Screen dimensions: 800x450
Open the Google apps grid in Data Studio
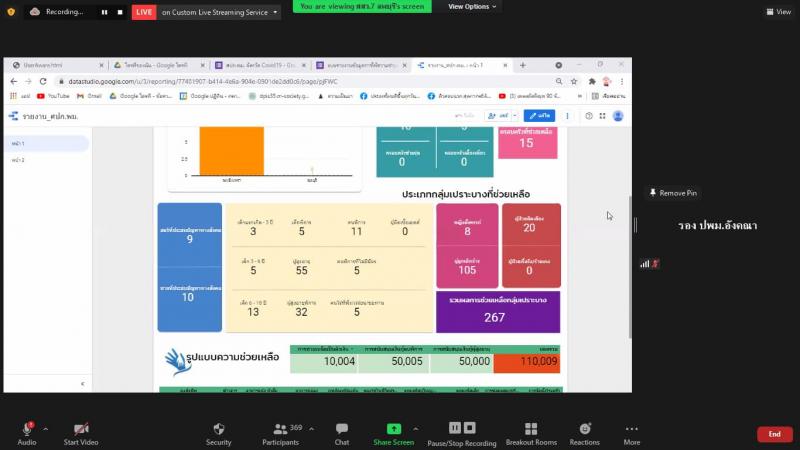click(603, 116)
